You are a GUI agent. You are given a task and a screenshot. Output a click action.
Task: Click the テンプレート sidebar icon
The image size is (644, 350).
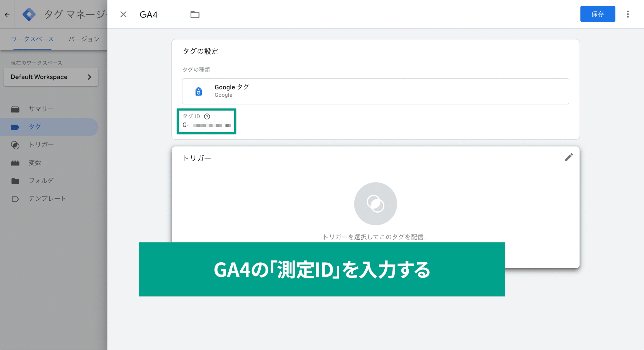point(14,199)
